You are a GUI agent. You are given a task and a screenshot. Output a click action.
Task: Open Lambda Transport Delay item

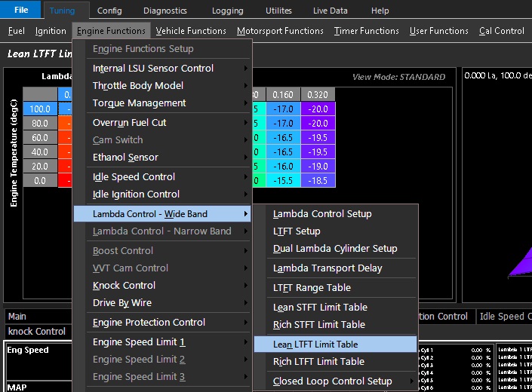pyautogui.click(x=328, y=268)
